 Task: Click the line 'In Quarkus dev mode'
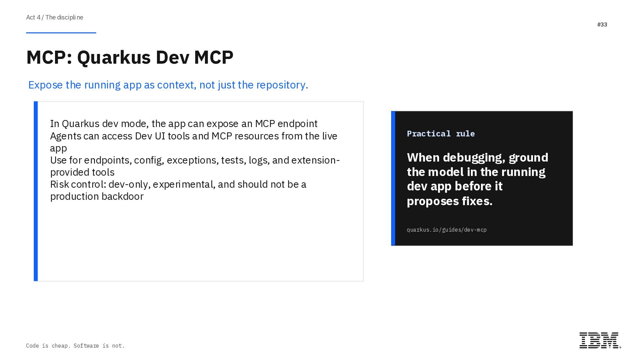183,124
